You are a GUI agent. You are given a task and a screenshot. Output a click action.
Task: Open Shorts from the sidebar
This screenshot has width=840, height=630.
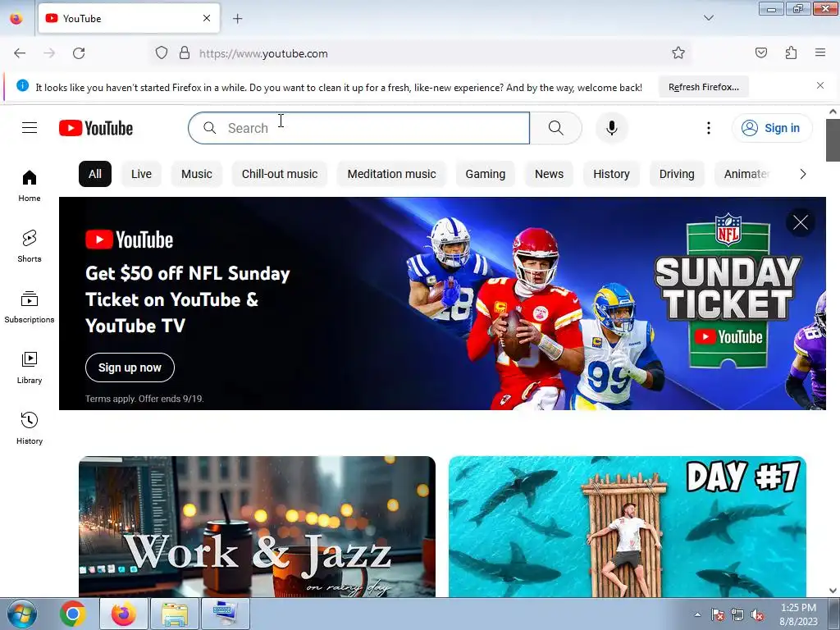pyautogui.click(x=30, y=246)
